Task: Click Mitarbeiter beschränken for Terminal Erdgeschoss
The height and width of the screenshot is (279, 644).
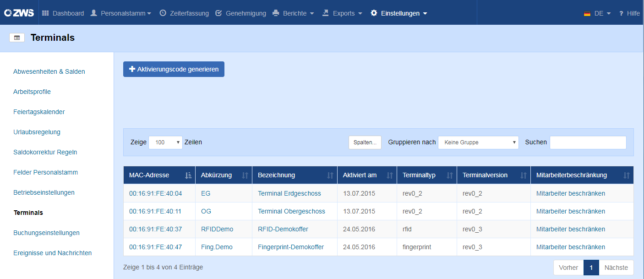Action: 571,193
